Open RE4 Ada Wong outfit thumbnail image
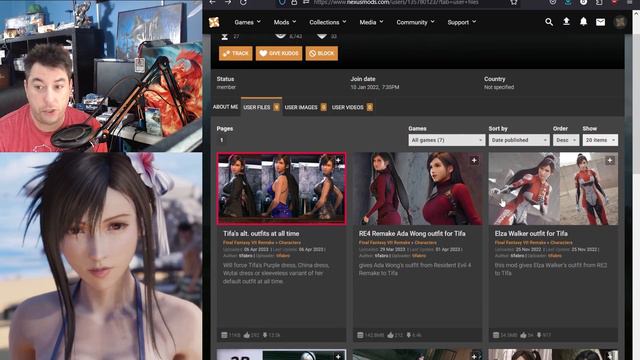640x360 pixels. tap(417, 189)
